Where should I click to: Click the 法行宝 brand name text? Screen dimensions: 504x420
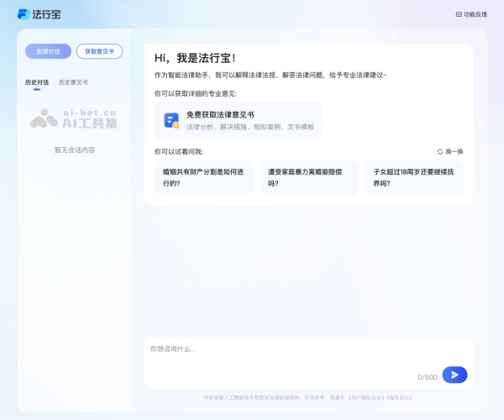[47, 14]
